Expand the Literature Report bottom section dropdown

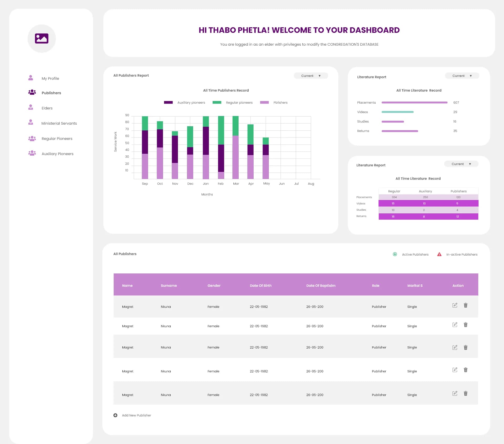coord(461,164)
